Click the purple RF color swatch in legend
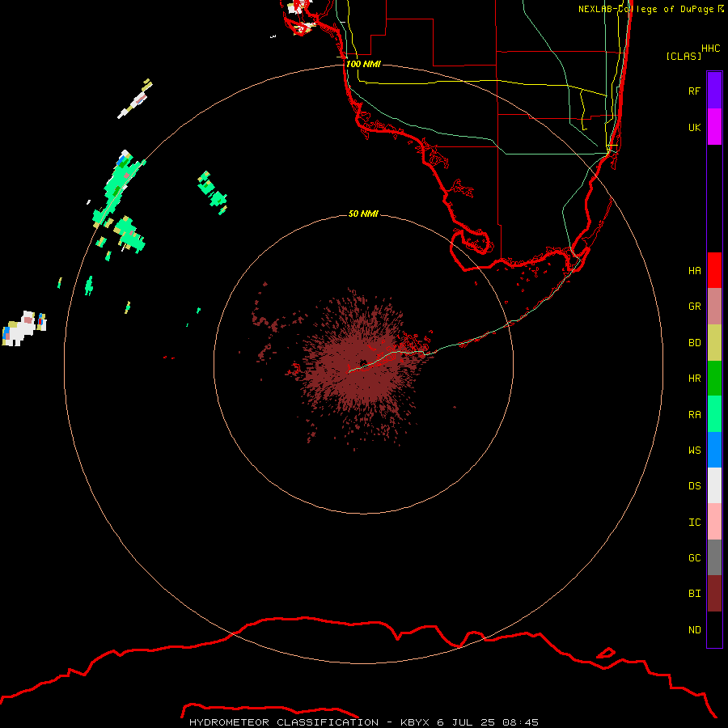Screen dimensions: 728x728 point(714,91)
